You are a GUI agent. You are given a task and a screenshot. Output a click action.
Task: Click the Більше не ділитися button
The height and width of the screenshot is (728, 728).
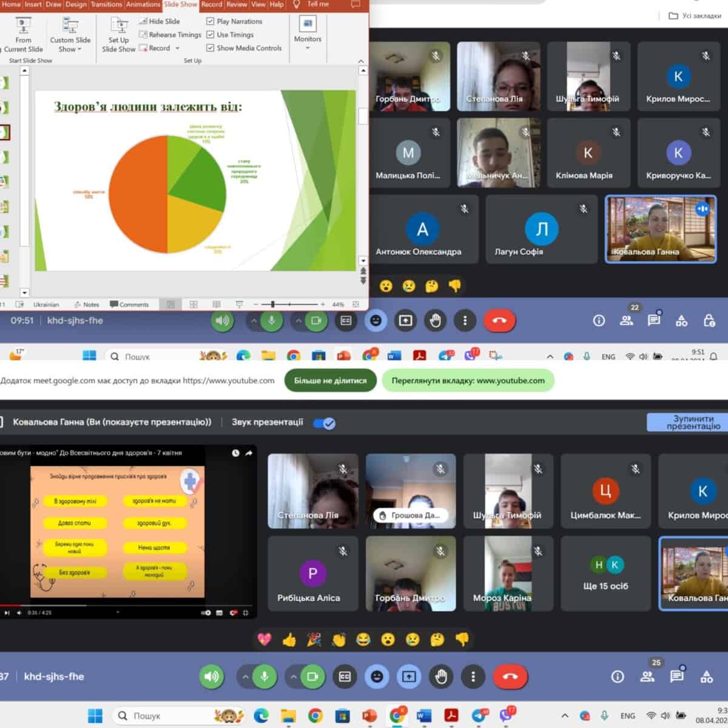331,380
